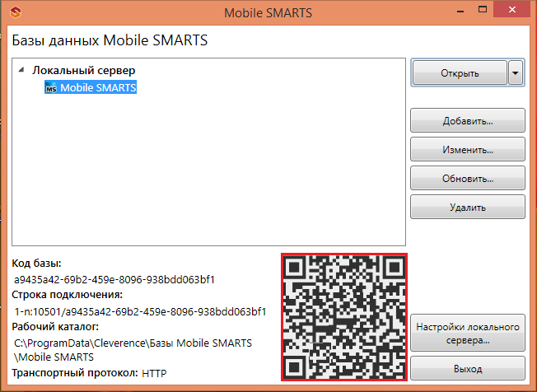537x392 pixels.
Task: Click the HTTP transport protocol value
Action: (154, 373)
